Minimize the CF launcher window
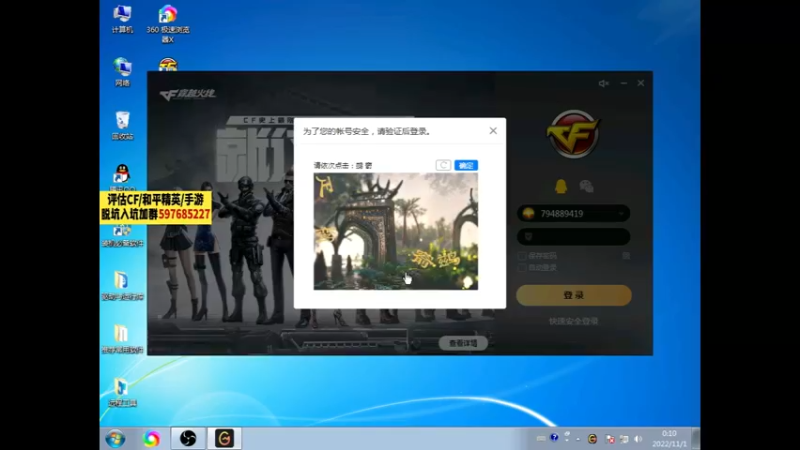800x450 pixels. [x=623, y=83]
